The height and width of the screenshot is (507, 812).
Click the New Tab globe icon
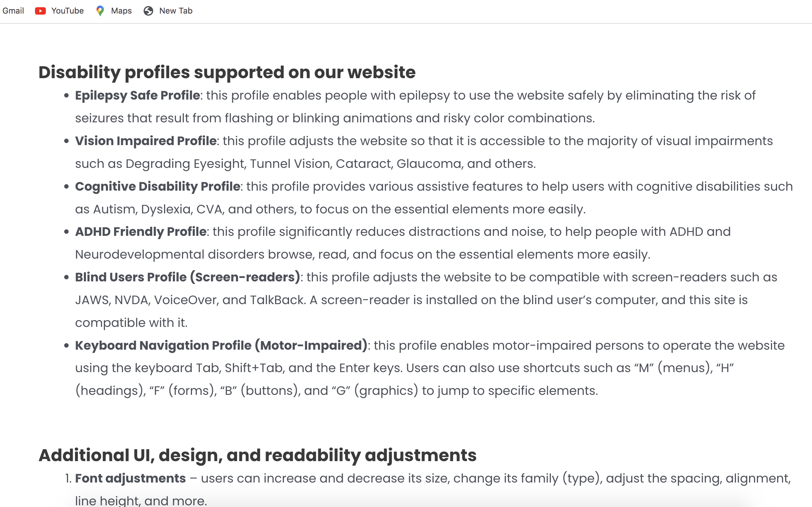coord(148,11)
